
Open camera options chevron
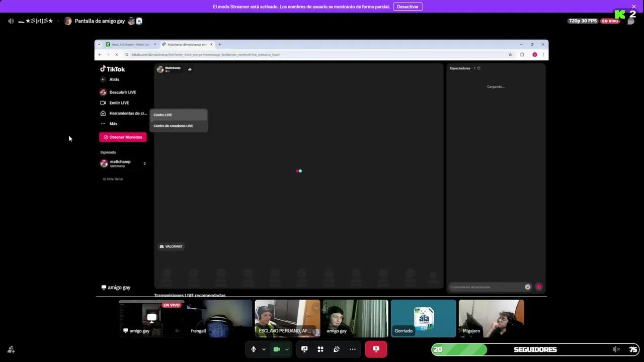pos(287,349)
